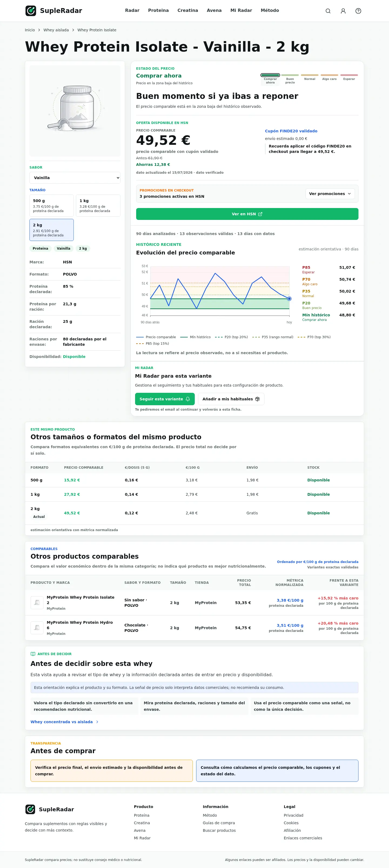Click Añadir a mis habituales button
Image resolution: width=389 pixels, height=868 pixels.
pyautogui.click(x=231, y=399)
